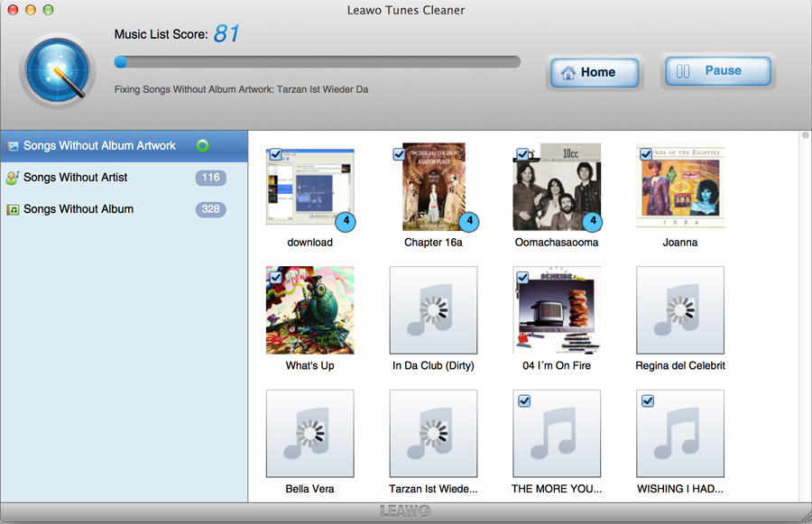Minimize the Leawo Tunes Cleaner window
Viewport: 812px width, 524px height.
(x=31, y=10)
